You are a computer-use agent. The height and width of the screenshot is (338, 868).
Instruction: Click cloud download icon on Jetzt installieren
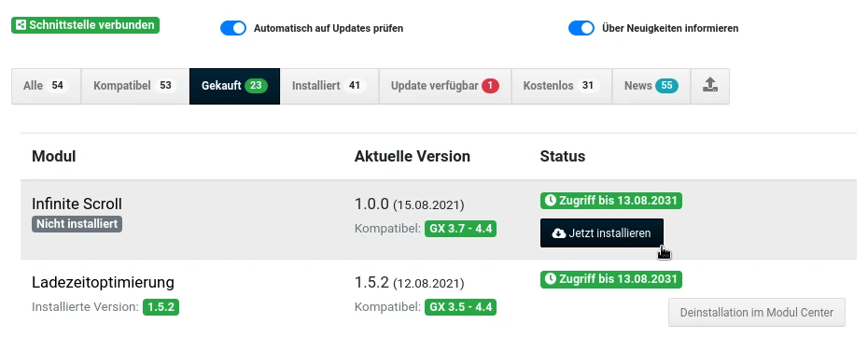558,233
